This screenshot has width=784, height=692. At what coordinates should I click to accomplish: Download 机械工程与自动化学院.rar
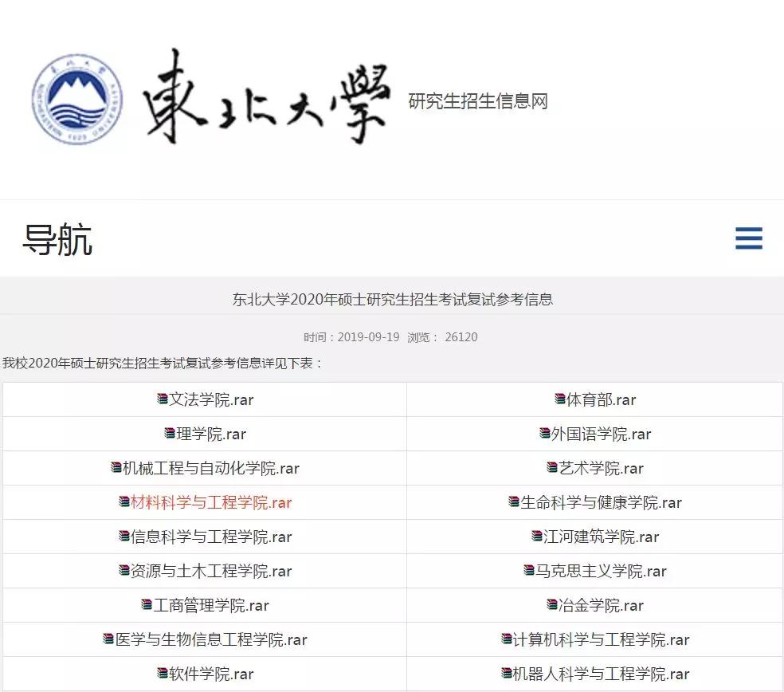tap(211, 468)
